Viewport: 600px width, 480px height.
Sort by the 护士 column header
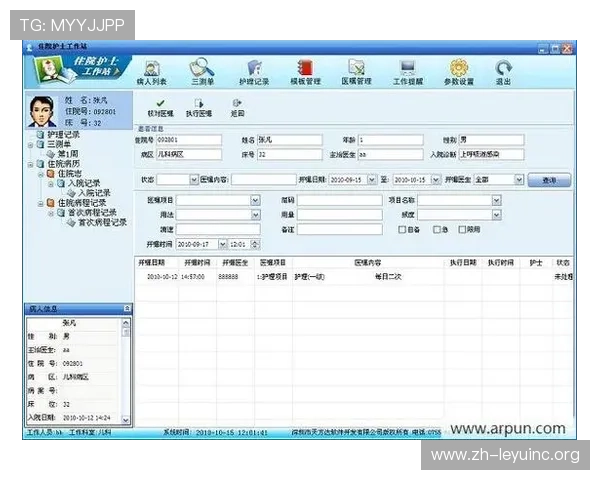coord(536,263)
